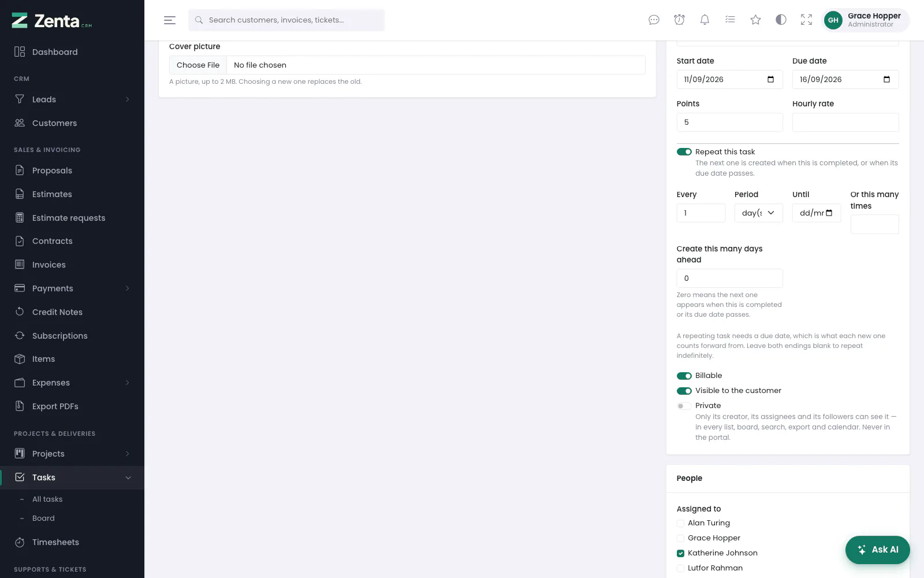The height and width of the screenshot is (578, 924).
Task: Switch dark mode with half-circle icon
Action: pos(781,20)
